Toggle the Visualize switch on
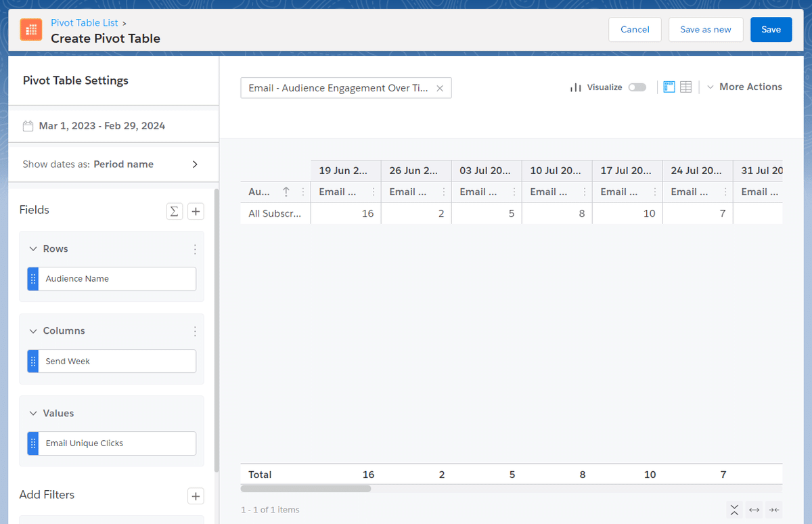 coord(637,87)
